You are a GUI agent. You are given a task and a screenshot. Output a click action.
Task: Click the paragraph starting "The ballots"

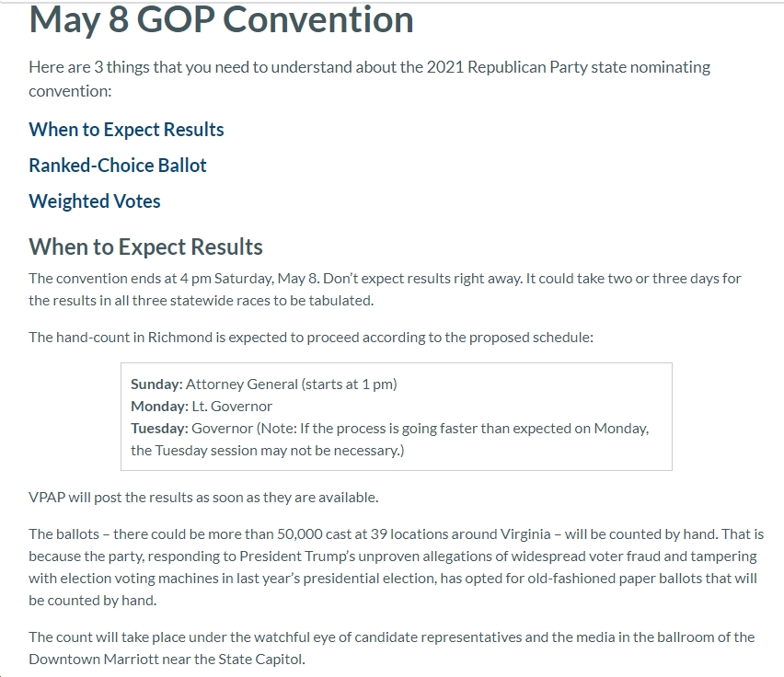point(396,568)
